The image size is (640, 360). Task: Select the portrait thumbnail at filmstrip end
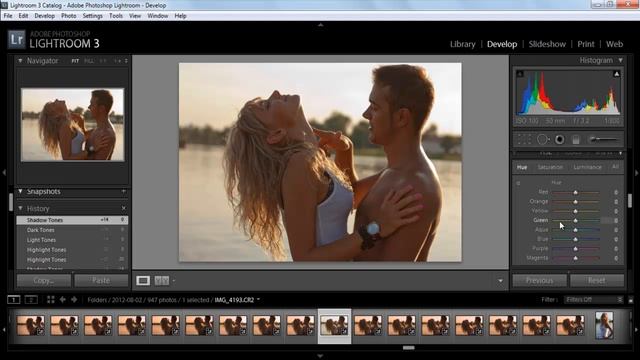pos(604,325)
